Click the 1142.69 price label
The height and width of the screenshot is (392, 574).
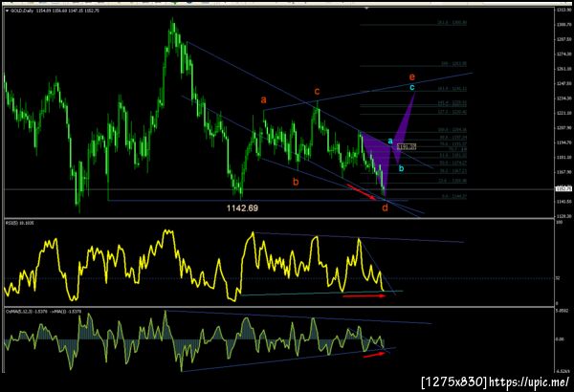242,208
